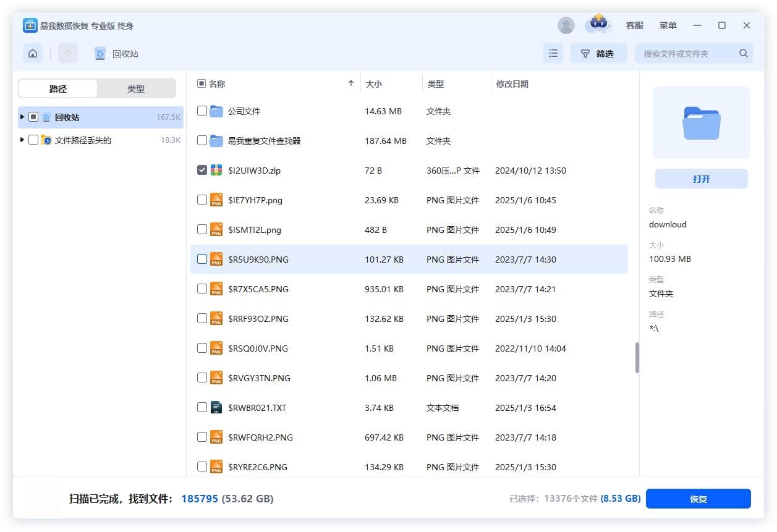Click the 回收站 breadcrumb label

(125, 54)
